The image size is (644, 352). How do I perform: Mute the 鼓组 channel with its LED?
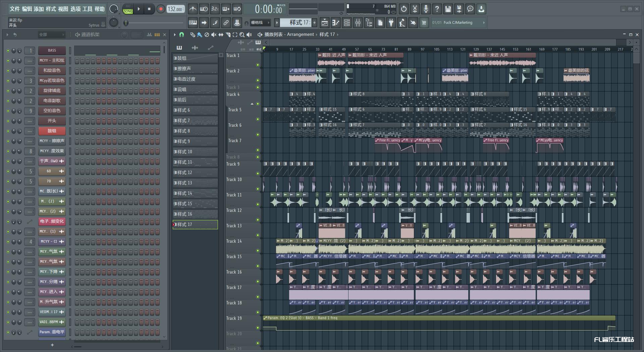8,131
